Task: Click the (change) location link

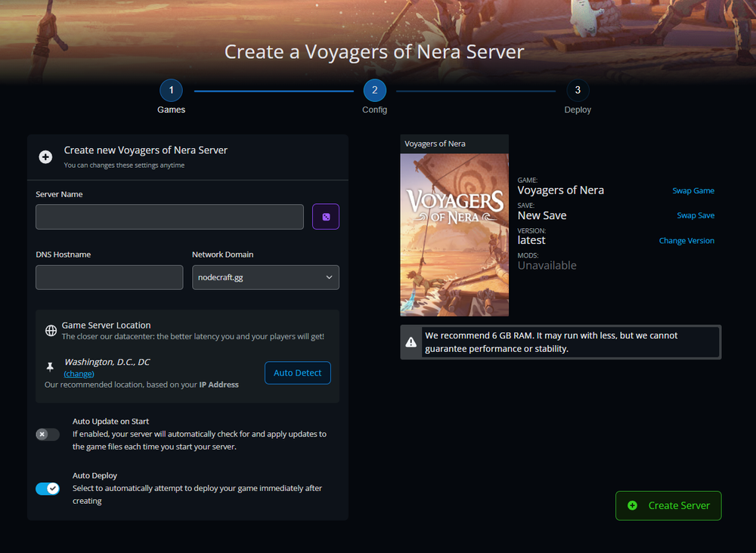Action: [x=79, y=374]
